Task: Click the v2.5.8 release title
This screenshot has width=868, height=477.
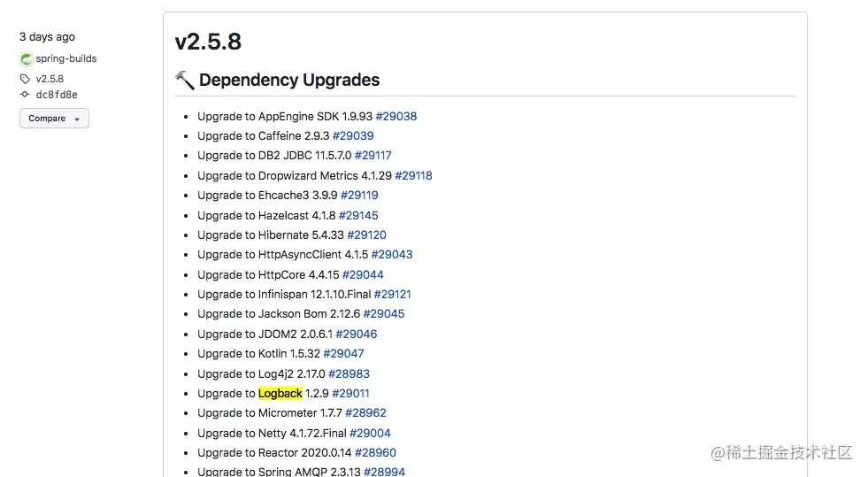Action: 208,42
